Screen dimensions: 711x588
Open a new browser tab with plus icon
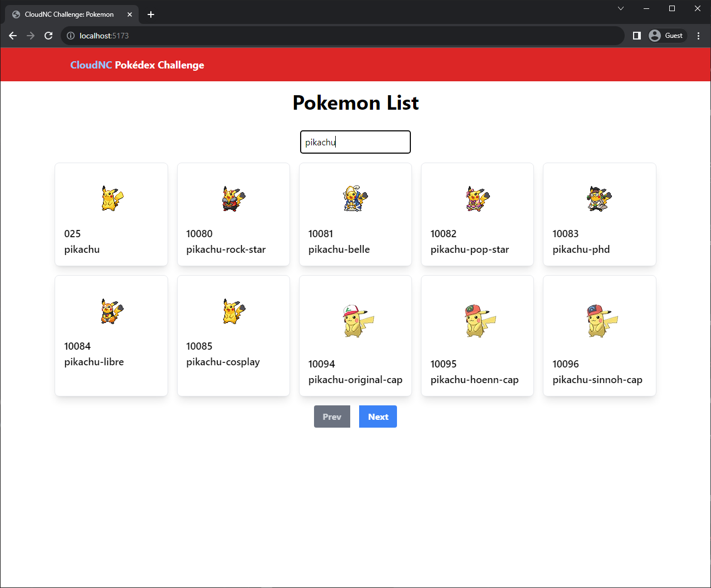[x=151, y=14]
